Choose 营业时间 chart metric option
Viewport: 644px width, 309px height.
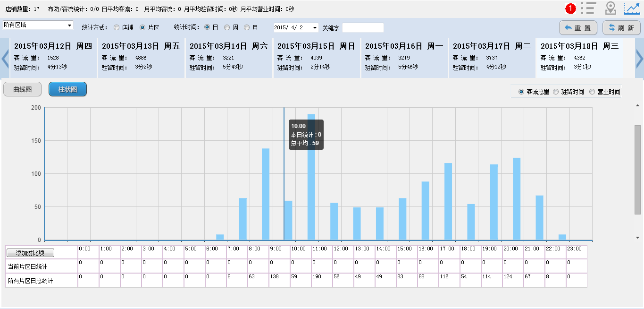[x=592, y=92]
